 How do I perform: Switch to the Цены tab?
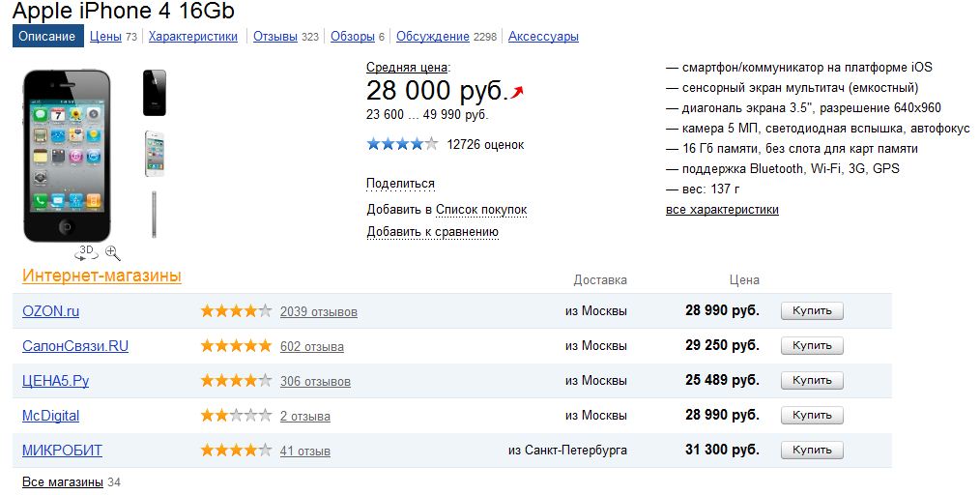point(105,37)
